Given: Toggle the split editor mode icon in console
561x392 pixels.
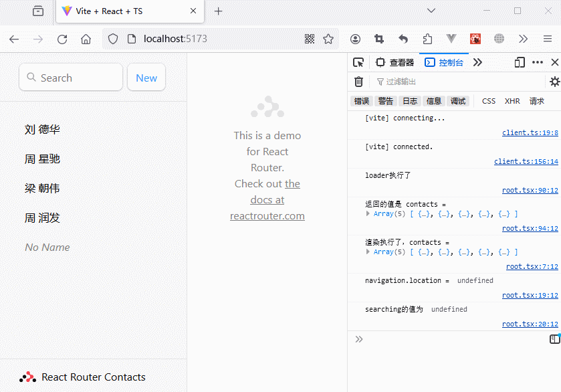Looking at the screenshot, I should click(x=554, y=339).
